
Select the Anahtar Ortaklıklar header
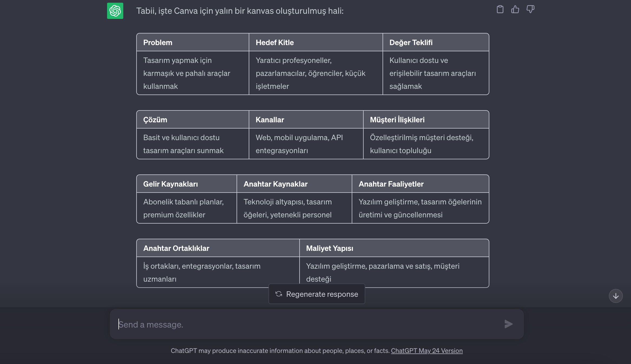coord(176,248)
